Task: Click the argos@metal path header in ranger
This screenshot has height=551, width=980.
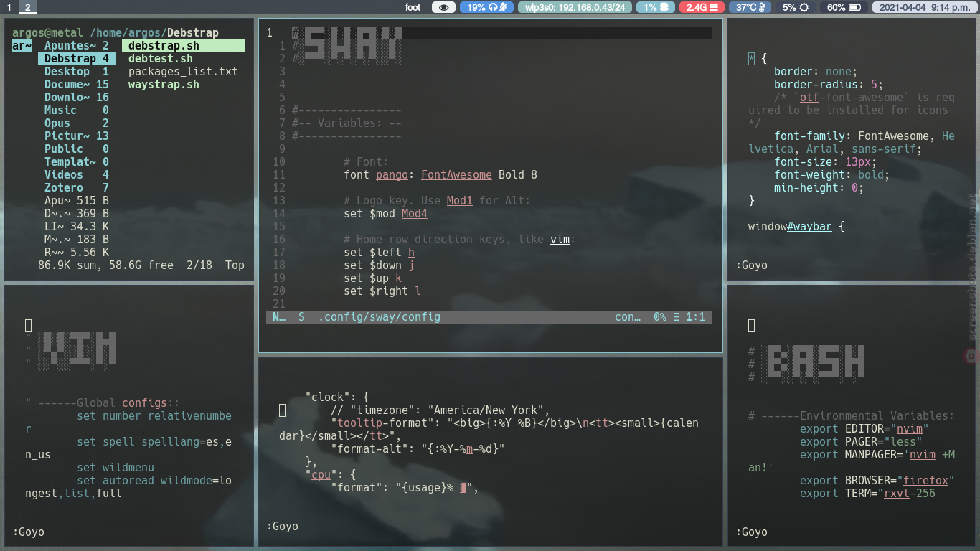Action: tap(116, 33)
